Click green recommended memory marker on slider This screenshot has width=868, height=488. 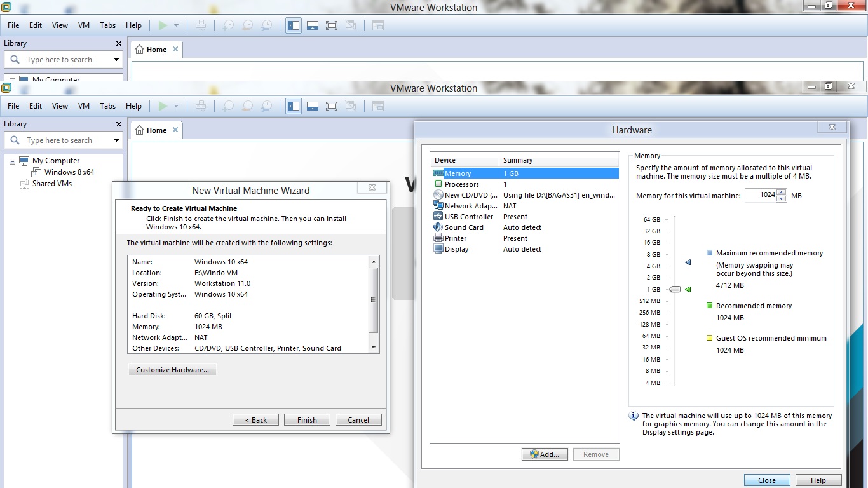pyautogui.click(x=688, y=289)
